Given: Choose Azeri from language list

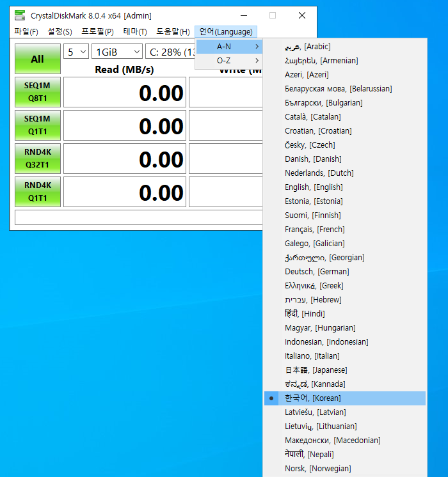Looking at the screenshot, I should (345, 75).
